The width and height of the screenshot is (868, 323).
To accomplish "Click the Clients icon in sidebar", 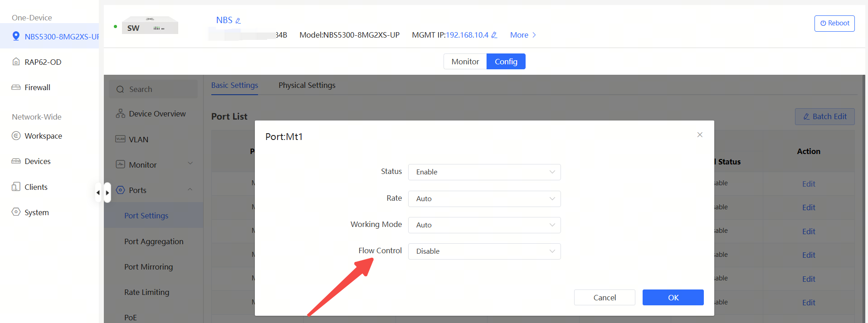I will point(16,187).
